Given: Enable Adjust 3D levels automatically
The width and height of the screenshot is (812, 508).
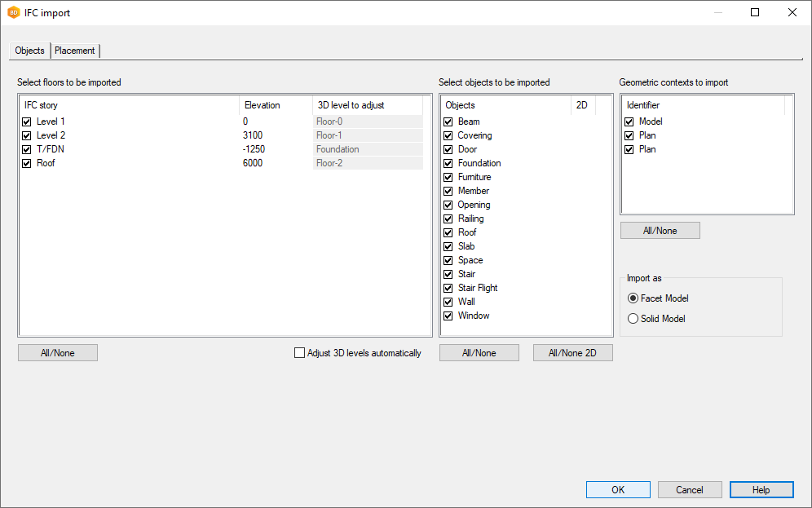Looking at the screenshot, I should [x=299, y=353].
